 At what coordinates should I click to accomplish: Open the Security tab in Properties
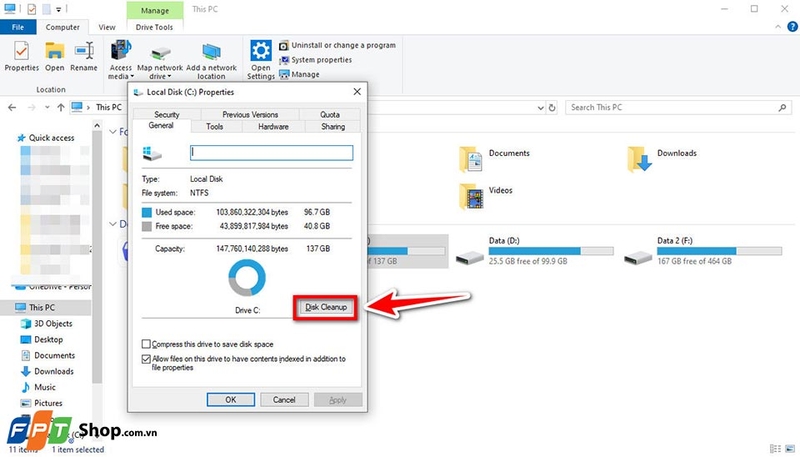[x=166, y=114]
